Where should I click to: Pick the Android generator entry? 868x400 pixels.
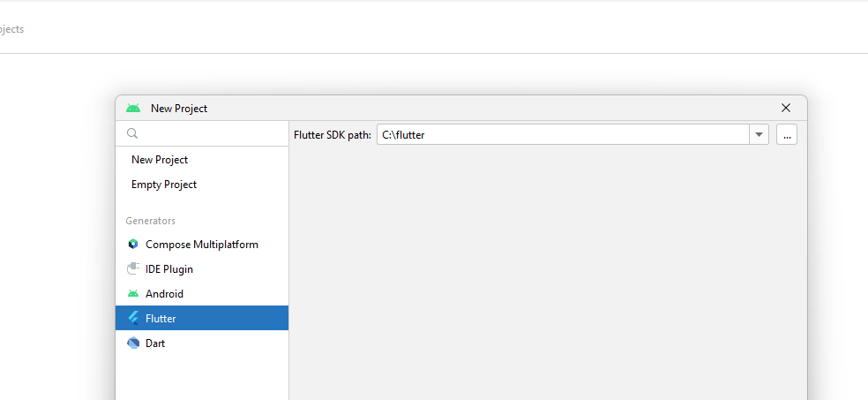click(x=202, y=294)
